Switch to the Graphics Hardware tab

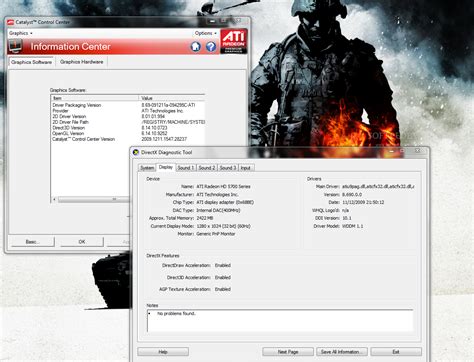pos(82,62)
